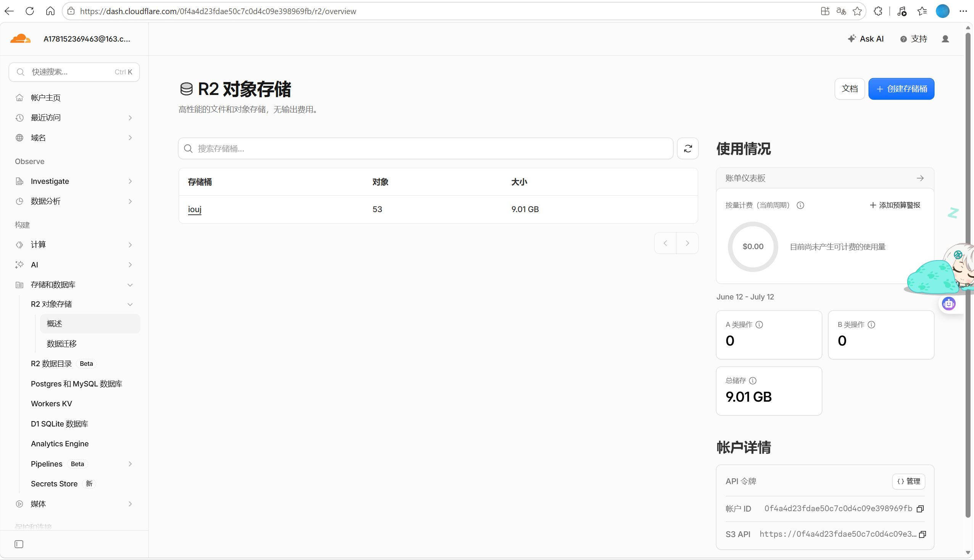
Task: Click the browser address bar URL
Action: tap(218, 11)
